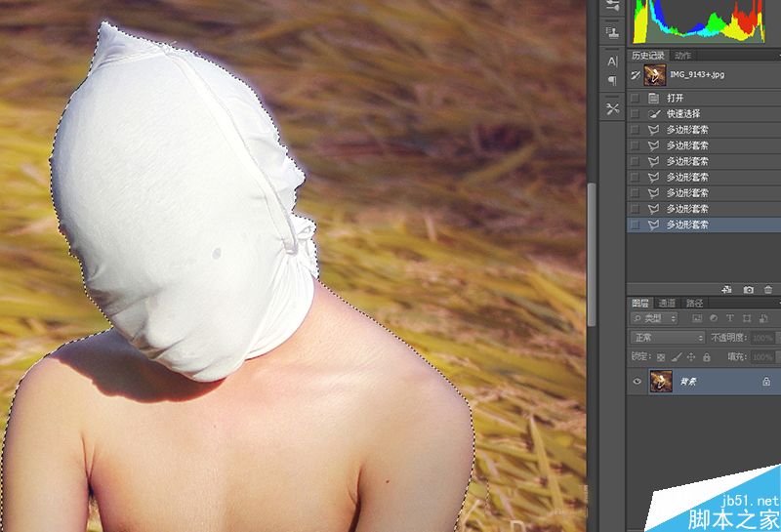Click the document icon in 打开 row
The width and height of the screenshot is (781, 532).
(653, 99)
